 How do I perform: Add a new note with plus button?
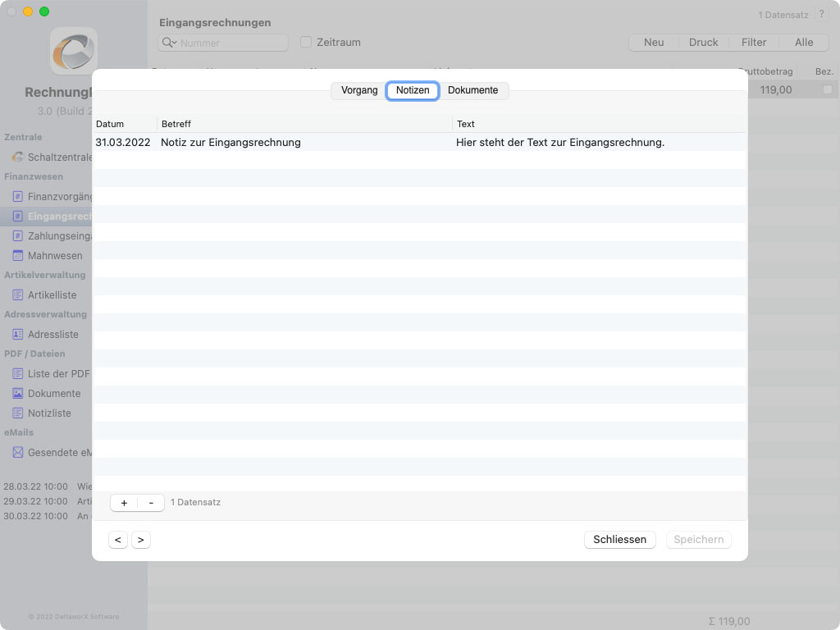[124, 503]
